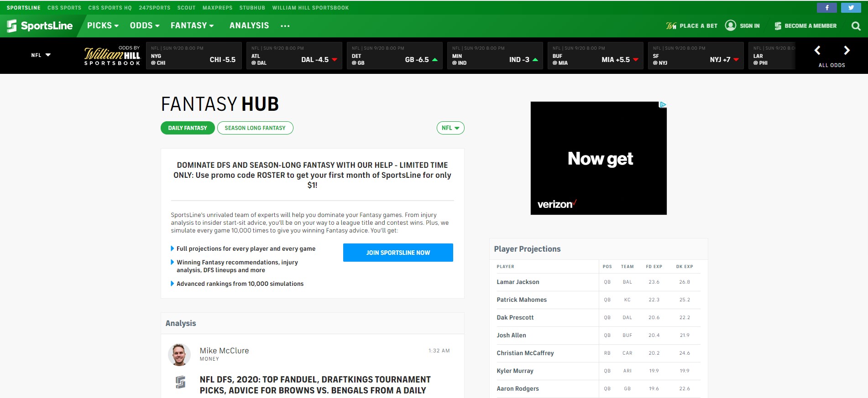Click author name Mike McClure

(x=224, y=351)
